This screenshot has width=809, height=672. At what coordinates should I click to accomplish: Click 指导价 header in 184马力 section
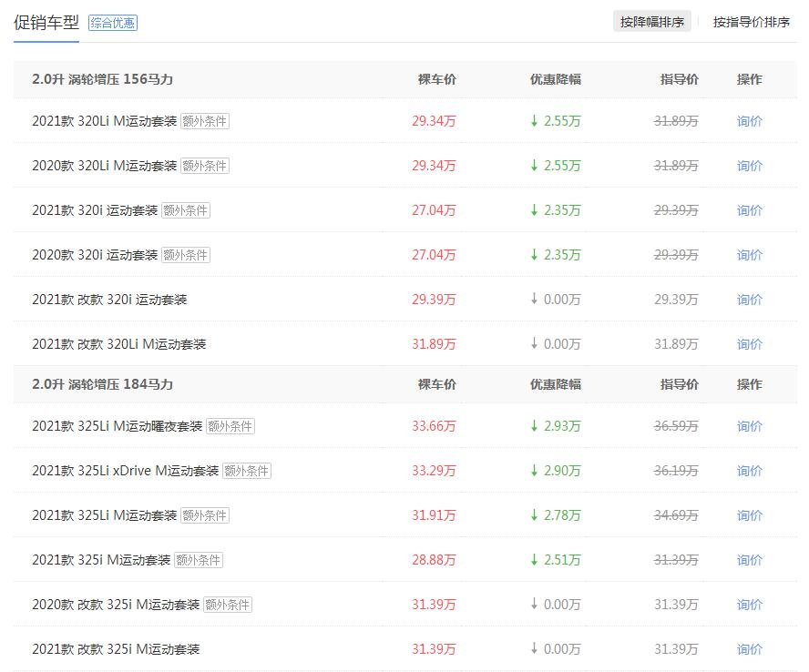click(680, 384)
